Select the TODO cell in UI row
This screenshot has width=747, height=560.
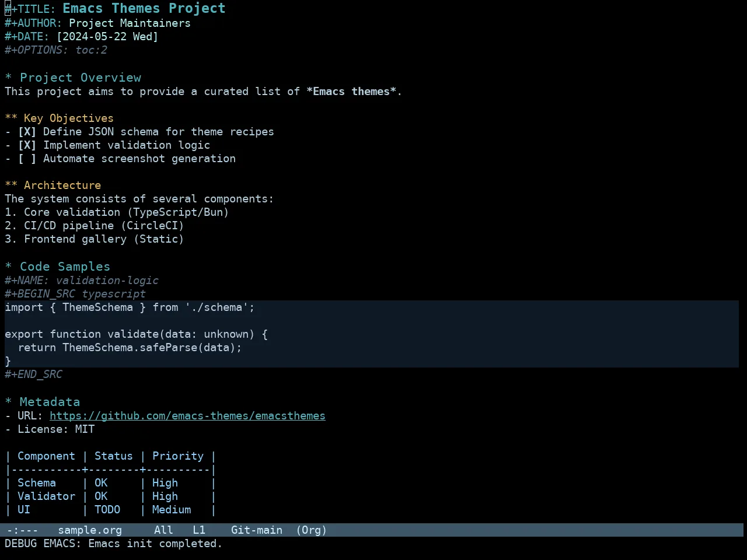tap(107, 510)
